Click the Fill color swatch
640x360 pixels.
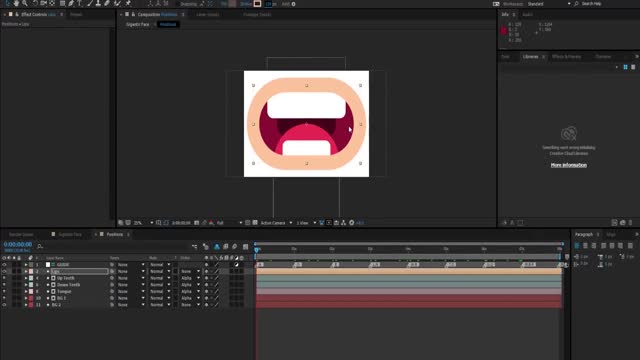232,4
